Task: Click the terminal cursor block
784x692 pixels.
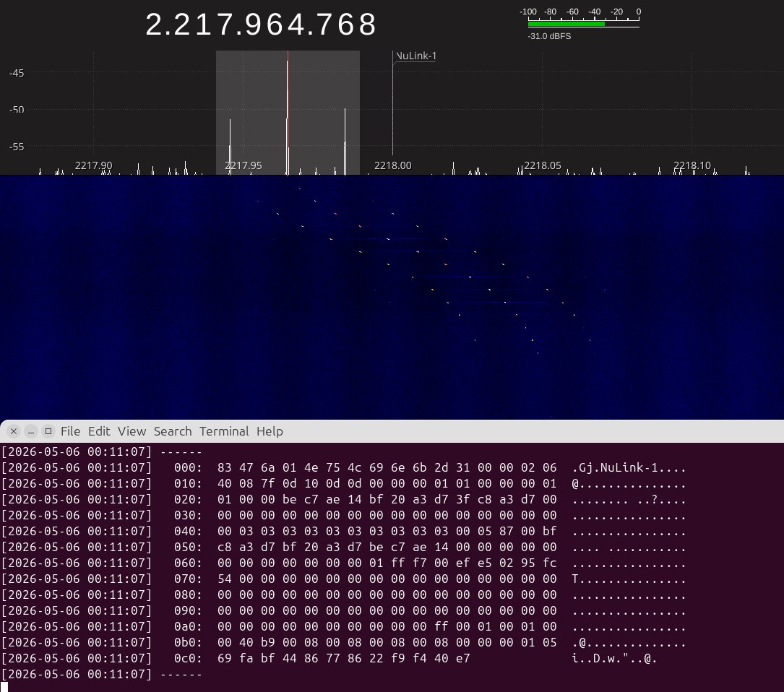Action: [x=4, y=687]
